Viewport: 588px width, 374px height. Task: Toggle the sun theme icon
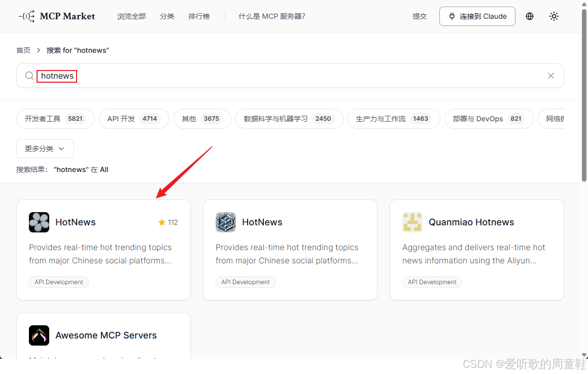click(x=554, y=17)
